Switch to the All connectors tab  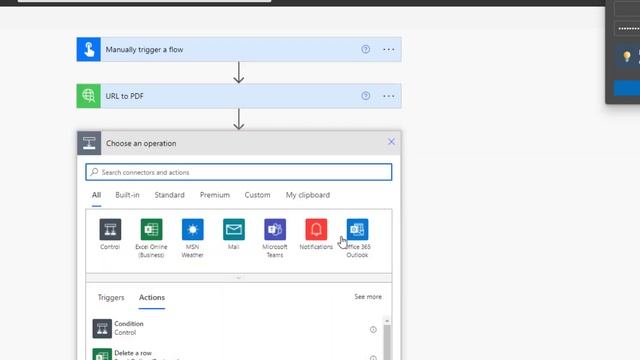(x=96, y=195)
